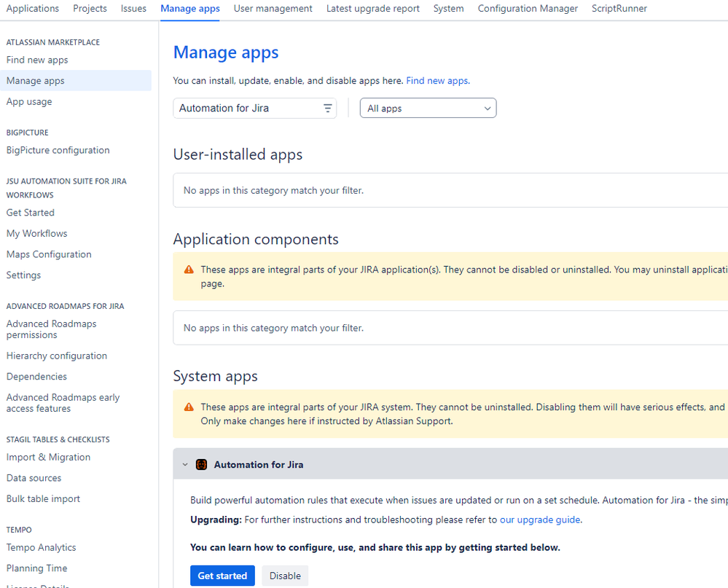
Task: Open Advanced Roadmaps permissions
Action: (51, 329)
